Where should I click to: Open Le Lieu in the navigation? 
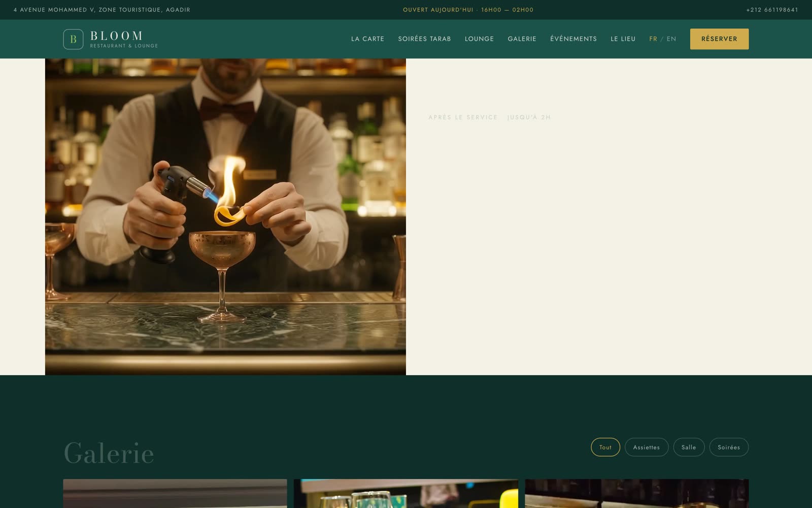coord(623,39)
